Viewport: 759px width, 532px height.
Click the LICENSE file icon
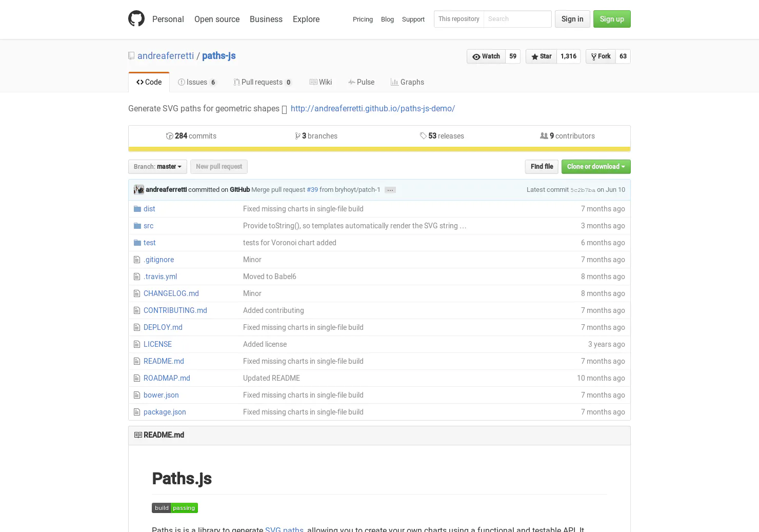tap(137, 344)
